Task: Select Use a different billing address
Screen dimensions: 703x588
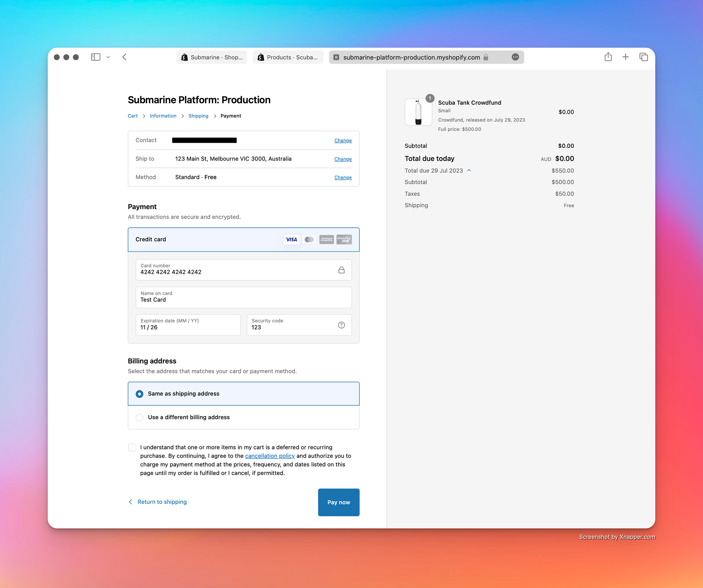Action: (140, 417)
